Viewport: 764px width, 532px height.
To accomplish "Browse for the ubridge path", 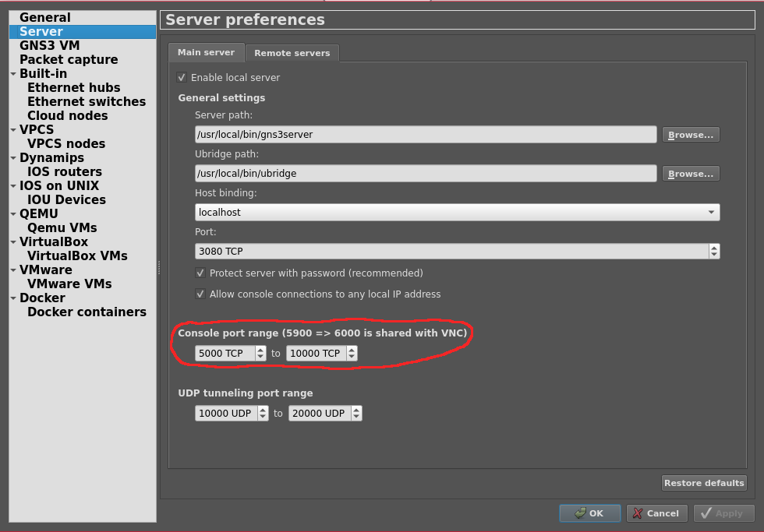I will pos(690,174).
